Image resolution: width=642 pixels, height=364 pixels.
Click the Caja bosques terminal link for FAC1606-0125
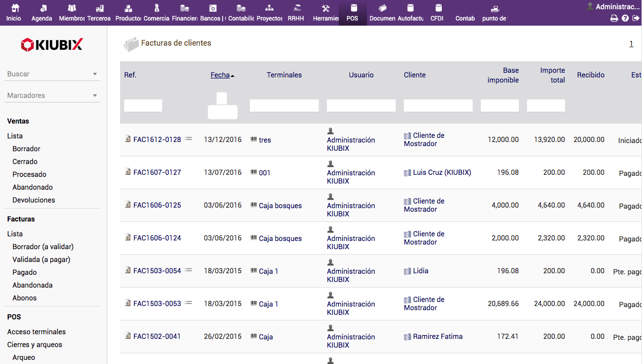pyautogui.click(x=280, y=206)
